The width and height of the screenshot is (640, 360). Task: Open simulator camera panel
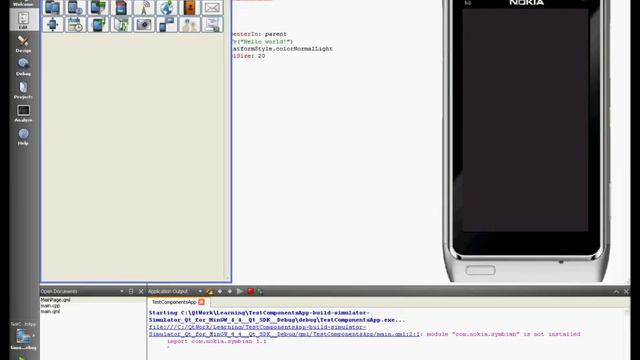(x=144, y=24)
